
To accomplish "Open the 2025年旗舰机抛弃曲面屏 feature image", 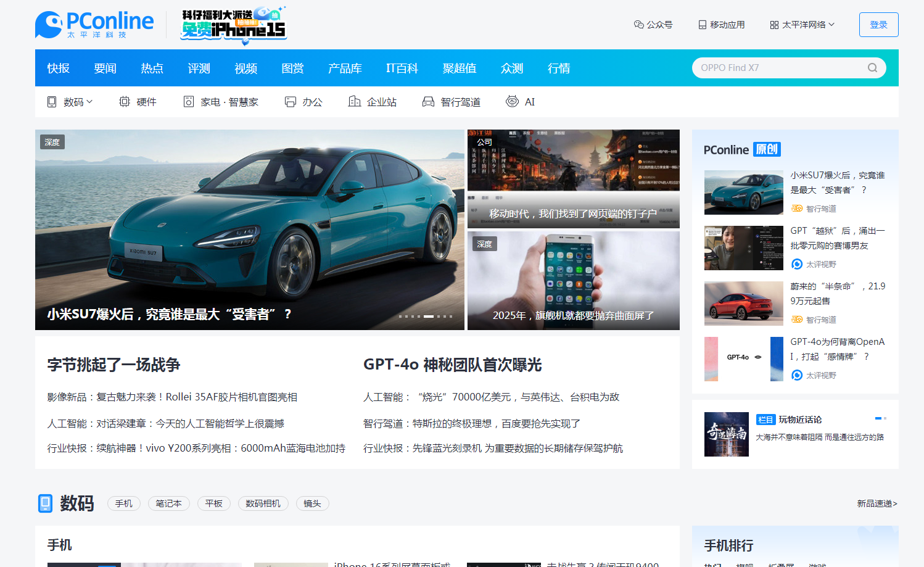I will tap(574, 281).
